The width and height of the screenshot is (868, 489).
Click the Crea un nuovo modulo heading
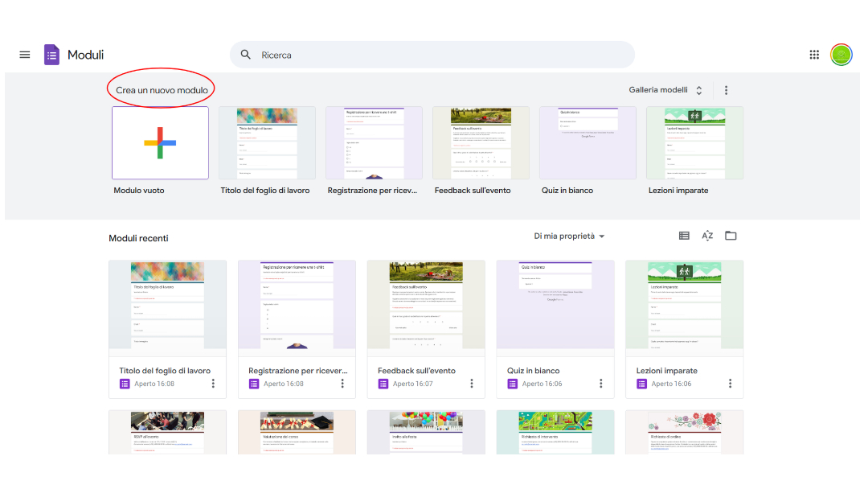coord(162,90)
